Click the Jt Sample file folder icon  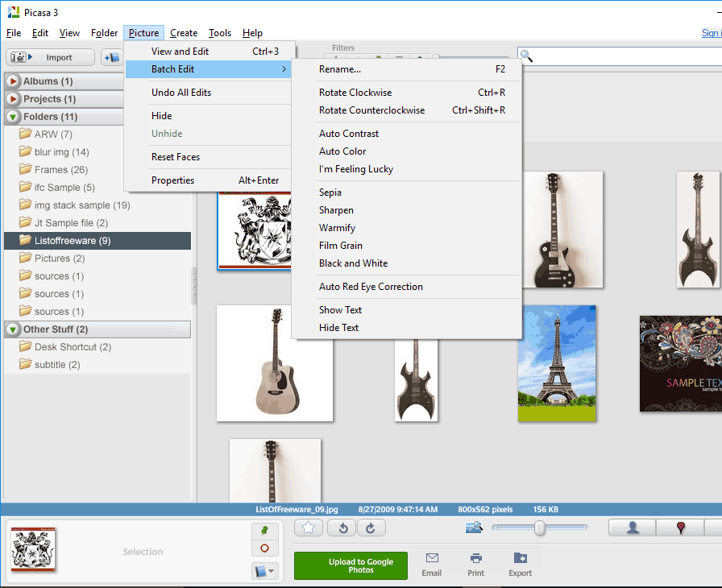pos(25,222)
